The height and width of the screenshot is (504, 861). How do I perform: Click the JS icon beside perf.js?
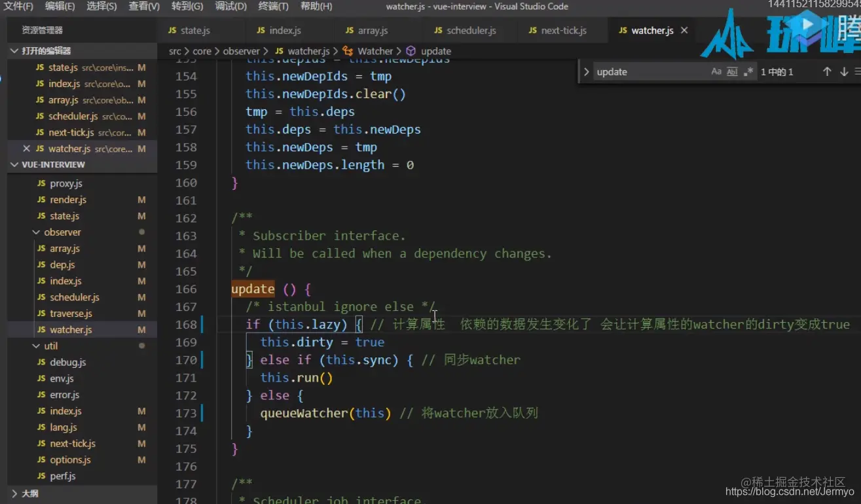tap(42, 477)
